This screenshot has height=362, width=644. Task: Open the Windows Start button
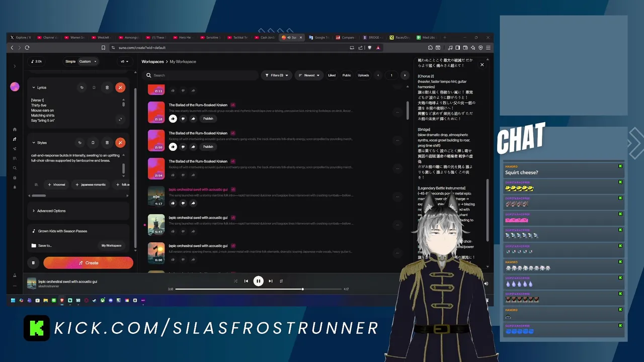pyautogui.click(x=13, y=300)
